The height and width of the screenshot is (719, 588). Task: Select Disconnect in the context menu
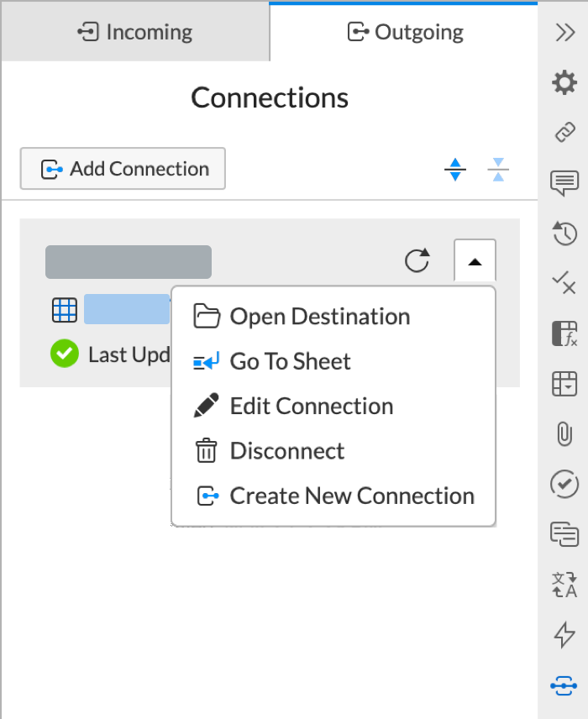tap(287, 451)
